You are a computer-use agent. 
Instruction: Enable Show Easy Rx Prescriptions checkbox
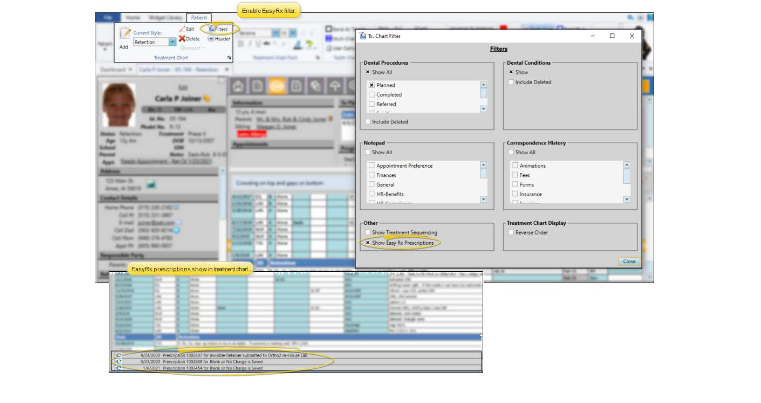pyautogui.click(x=368, y=243)
